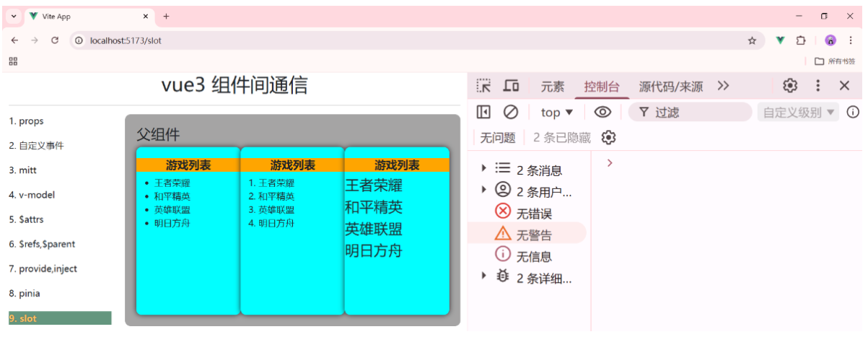Open the 4. v-model nav link
This screenshot has width=868, height=337.
[x=32, y=195]
